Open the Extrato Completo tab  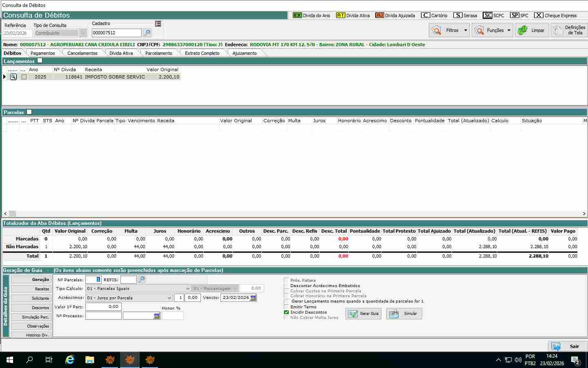[202, 53]
